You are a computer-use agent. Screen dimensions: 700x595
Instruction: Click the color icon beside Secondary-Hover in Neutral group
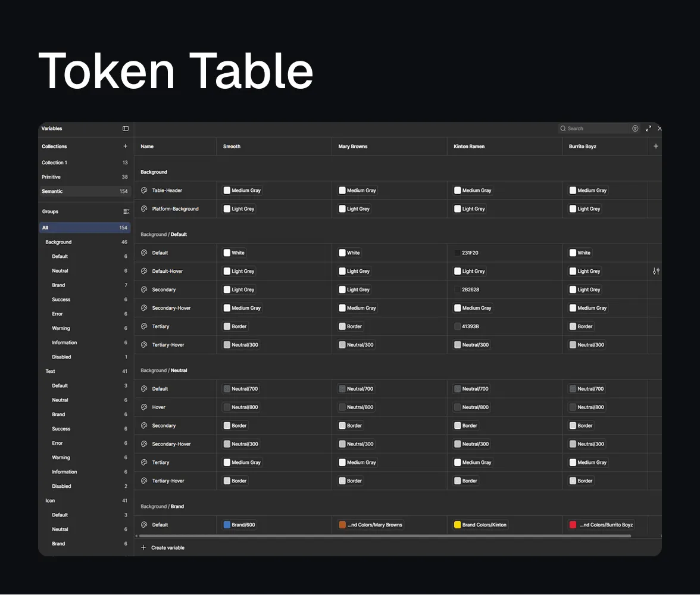click(144, 444)
